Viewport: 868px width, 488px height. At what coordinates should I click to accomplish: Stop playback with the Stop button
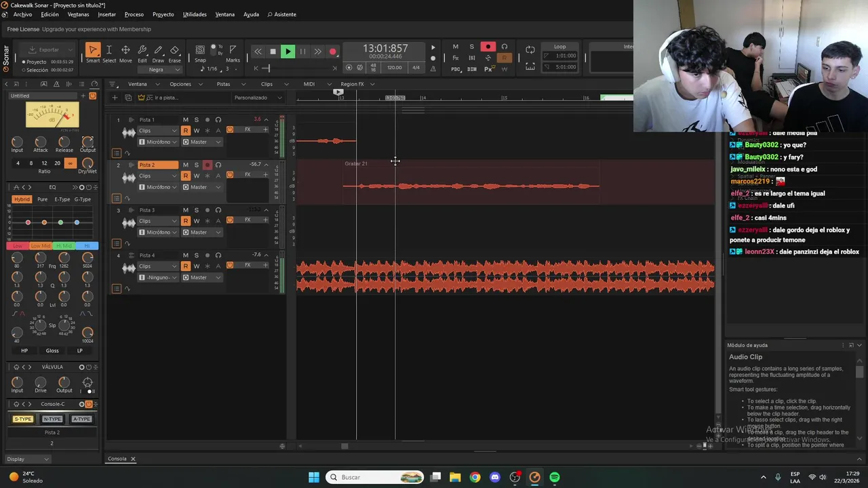coord(273,52)
